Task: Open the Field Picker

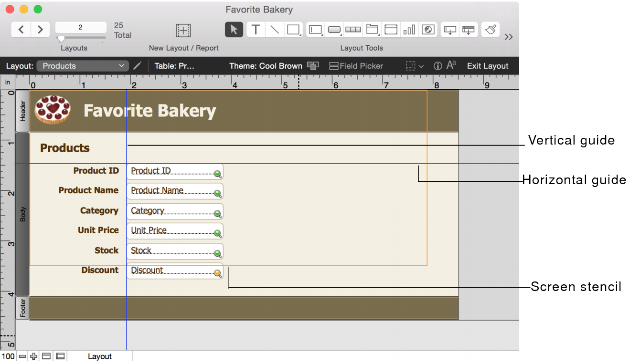Action: [356, 66]
